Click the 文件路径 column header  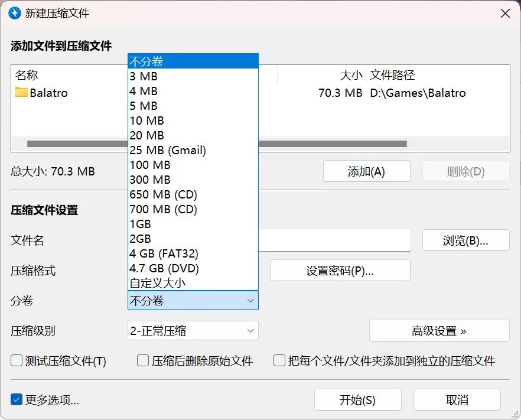pyautogui.click(x=392, y=75)
